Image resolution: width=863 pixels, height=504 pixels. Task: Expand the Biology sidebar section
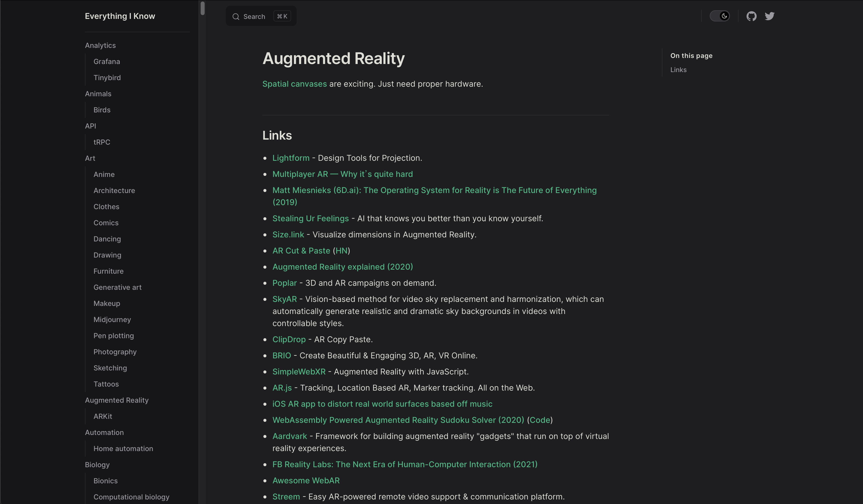click(97, 465)
